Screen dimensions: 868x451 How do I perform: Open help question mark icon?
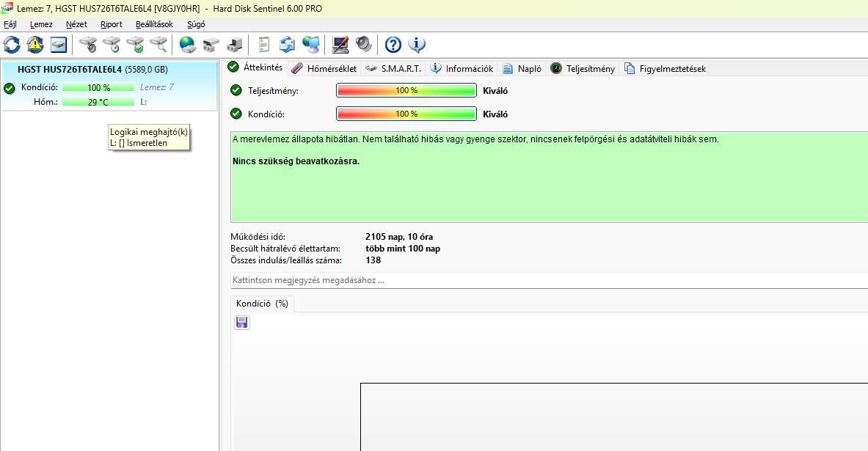click(393, 44)
